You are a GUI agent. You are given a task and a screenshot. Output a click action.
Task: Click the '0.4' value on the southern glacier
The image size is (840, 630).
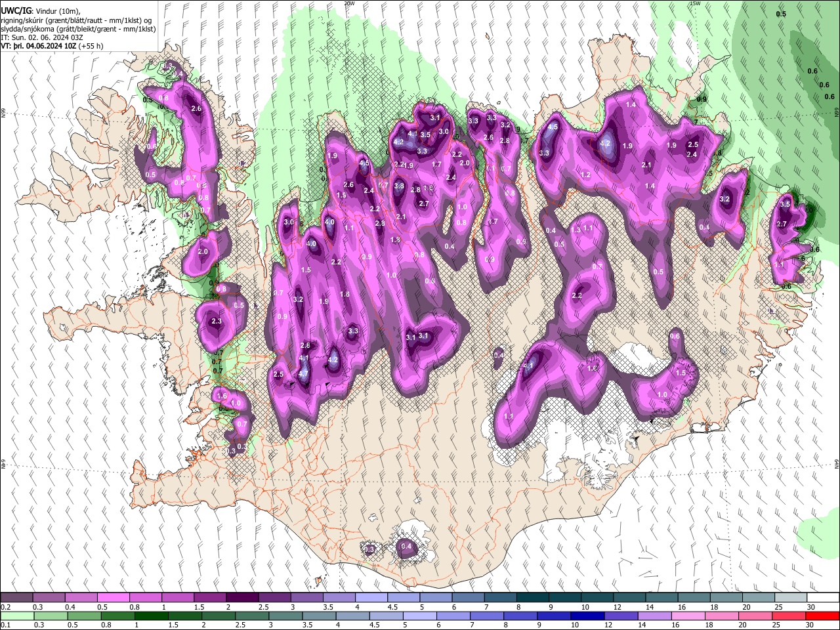(406, 546)
